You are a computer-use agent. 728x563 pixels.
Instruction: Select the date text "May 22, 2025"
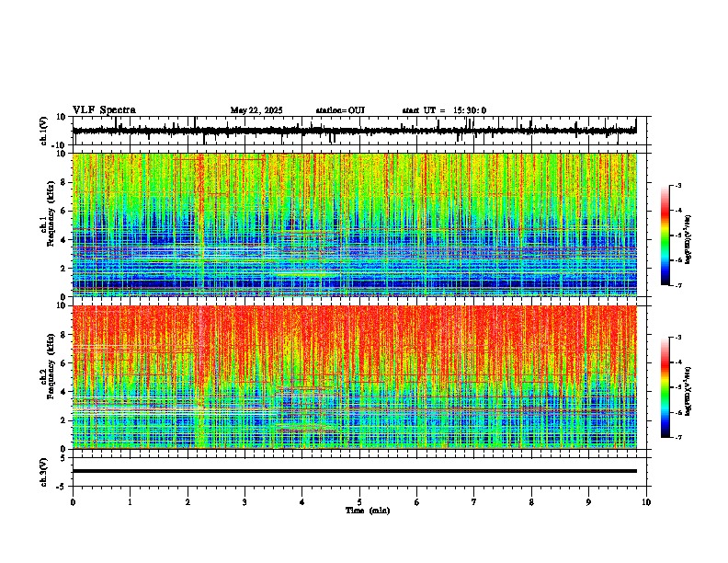click(256, 110)
